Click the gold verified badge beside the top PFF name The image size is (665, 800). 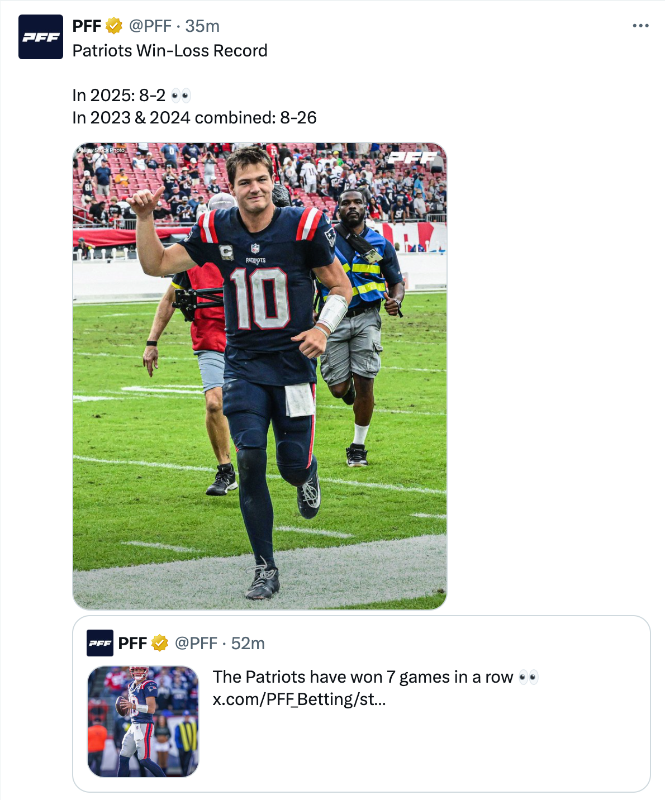[114, 26]
